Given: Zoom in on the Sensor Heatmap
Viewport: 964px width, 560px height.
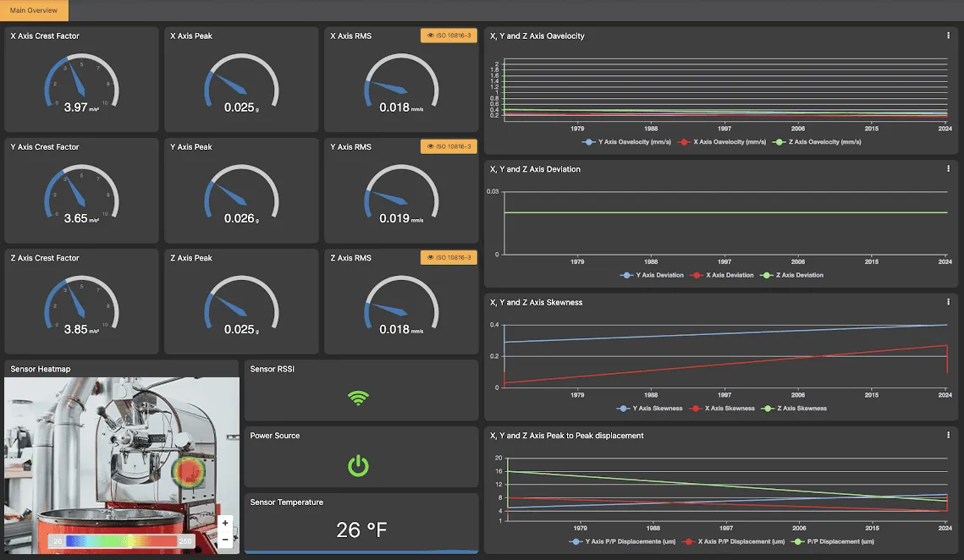Looking at the screenshot, I should [x=225, y=523].
